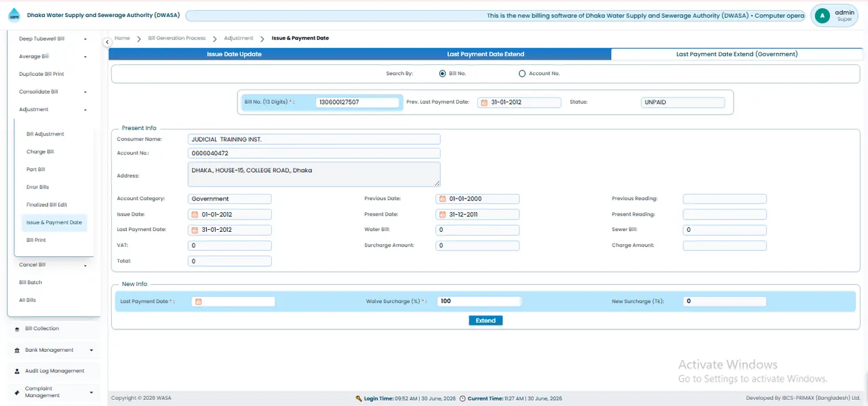
Task: Click the Complaint Management icon
Action: (17, 392)
